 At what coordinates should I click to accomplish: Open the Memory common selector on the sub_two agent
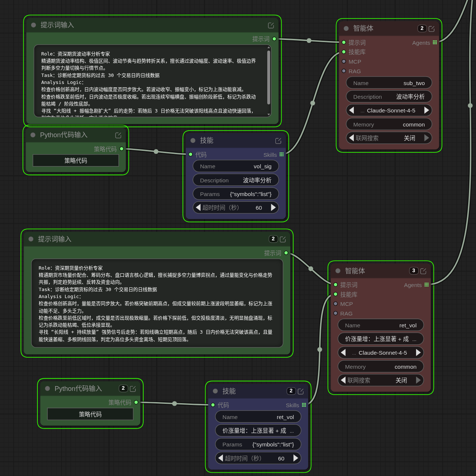389,125
